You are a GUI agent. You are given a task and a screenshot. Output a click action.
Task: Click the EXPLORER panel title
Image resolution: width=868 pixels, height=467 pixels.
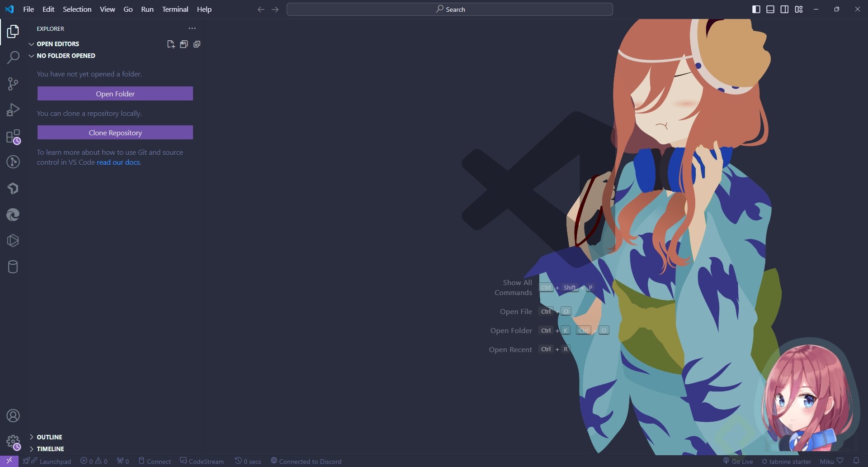pyautogui.click(x=51, y=29)
